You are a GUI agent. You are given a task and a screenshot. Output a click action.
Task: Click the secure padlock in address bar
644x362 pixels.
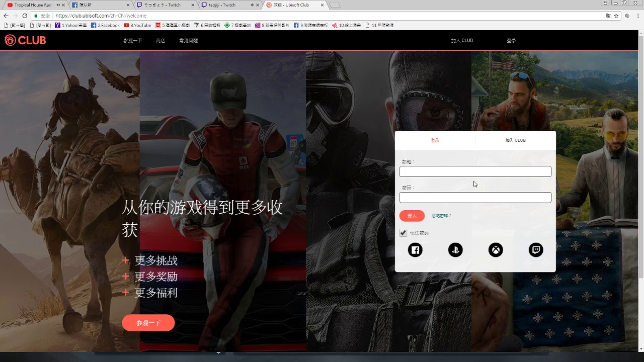pyautogui.click(x=37, y=16)
